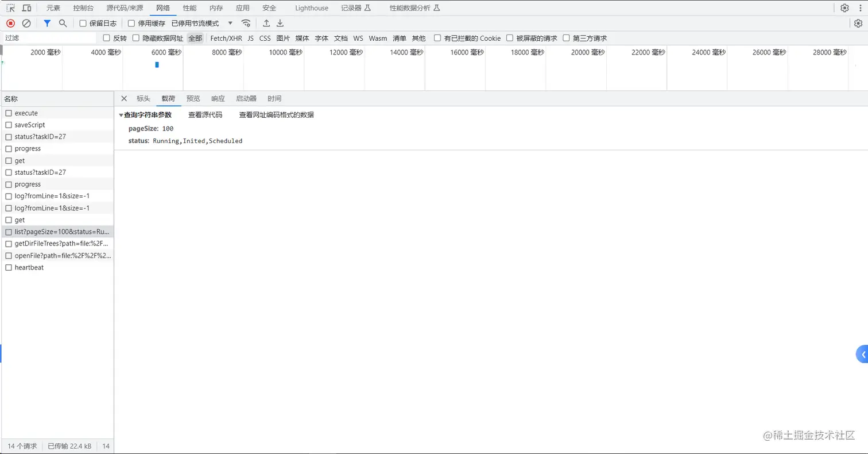Click 查看网址编码格式的数据 link

pyautogui.click(x=277, y=115)
